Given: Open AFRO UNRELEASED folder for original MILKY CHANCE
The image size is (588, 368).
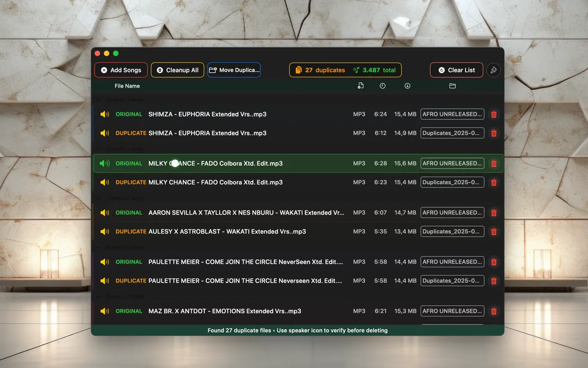Looking at the screenshot, I should pos(452,163).
